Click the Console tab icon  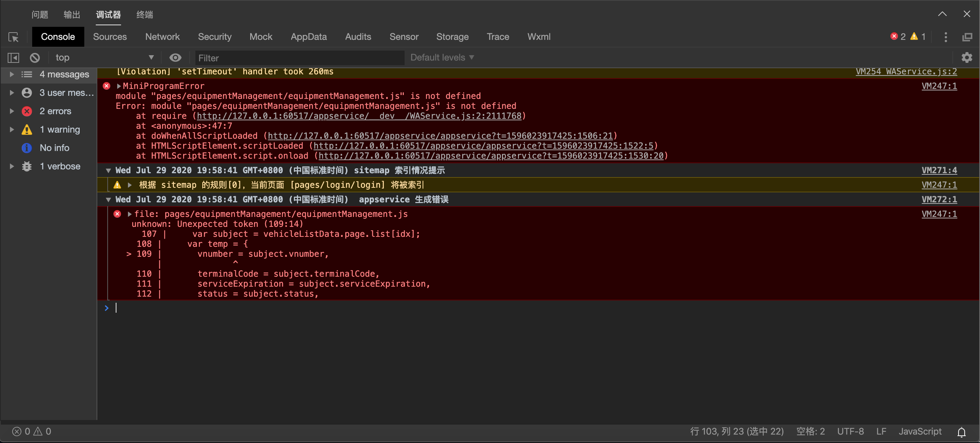coord(57,36)
